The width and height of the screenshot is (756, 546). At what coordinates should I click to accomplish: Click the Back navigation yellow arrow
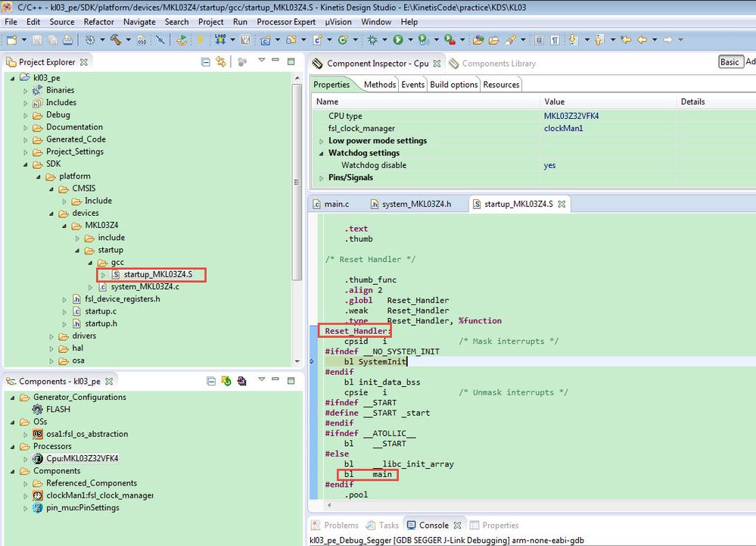point(642,40)
